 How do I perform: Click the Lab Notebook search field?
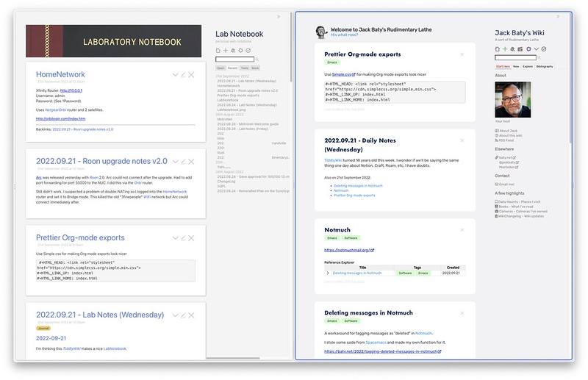click(234, 59)
